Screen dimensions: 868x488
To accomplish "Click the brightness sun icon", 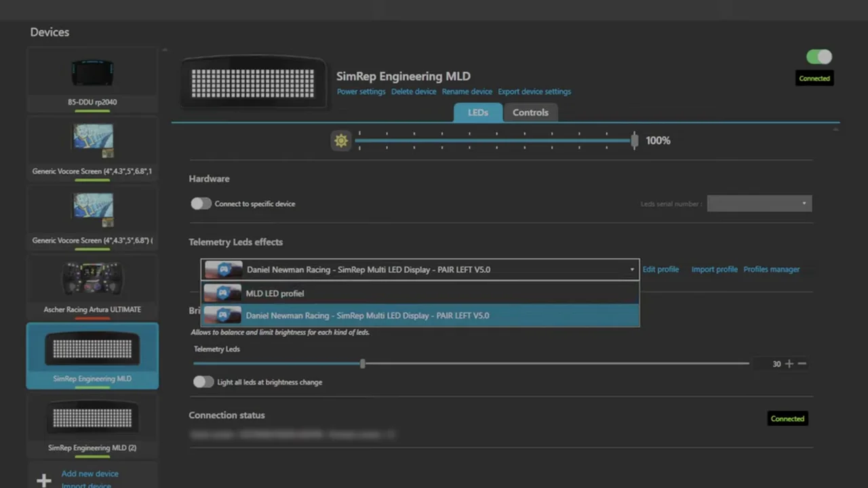I will click(341, 140).
